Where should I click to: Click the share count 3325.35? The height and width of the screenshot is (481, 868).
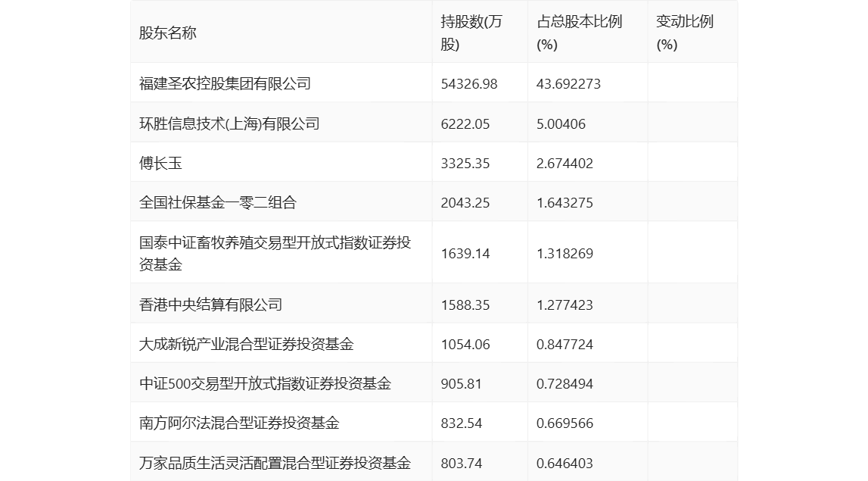(465, 164)
